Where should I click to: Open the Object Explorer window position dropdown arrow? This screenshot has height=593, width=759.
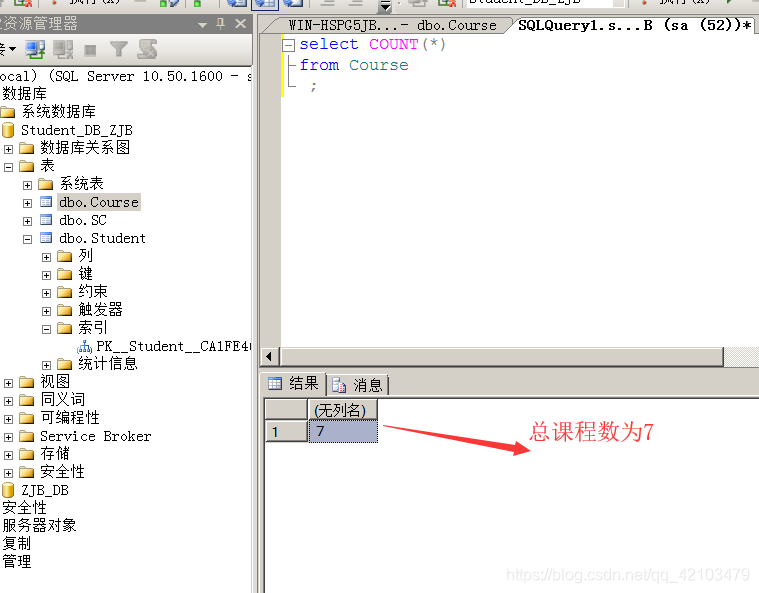(x=202, y=25)
